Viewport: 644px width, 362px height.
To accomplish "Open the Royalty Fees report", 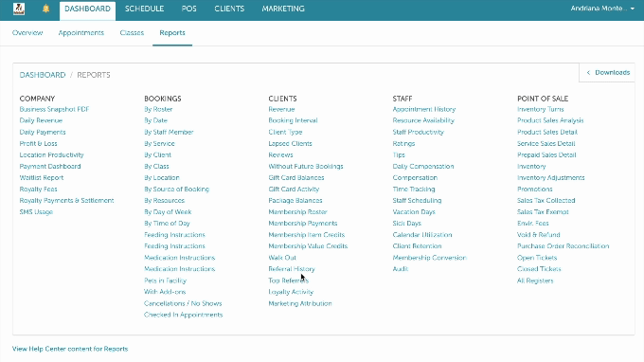I will pos(38,190).
